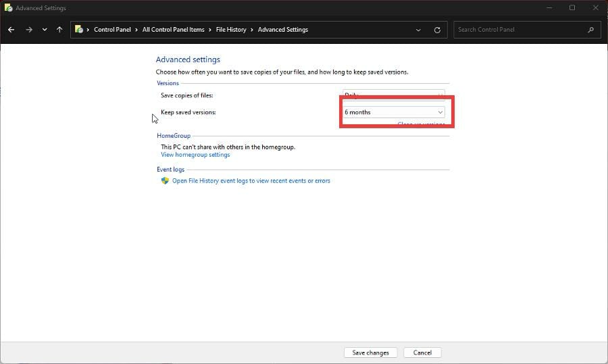Click the title bar Advanced Settings icon
This screenshot has width=608, height=364.
[7, 8]
